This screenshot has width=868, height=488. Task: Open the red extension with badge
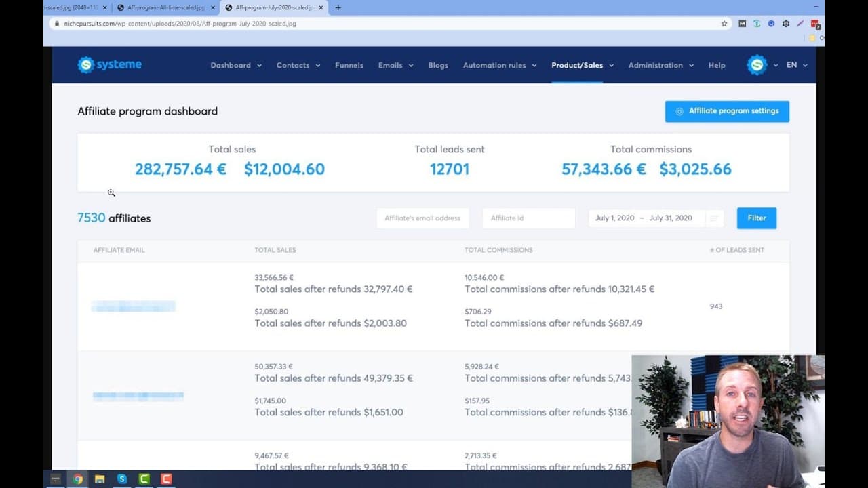click(x=815, y=24)
